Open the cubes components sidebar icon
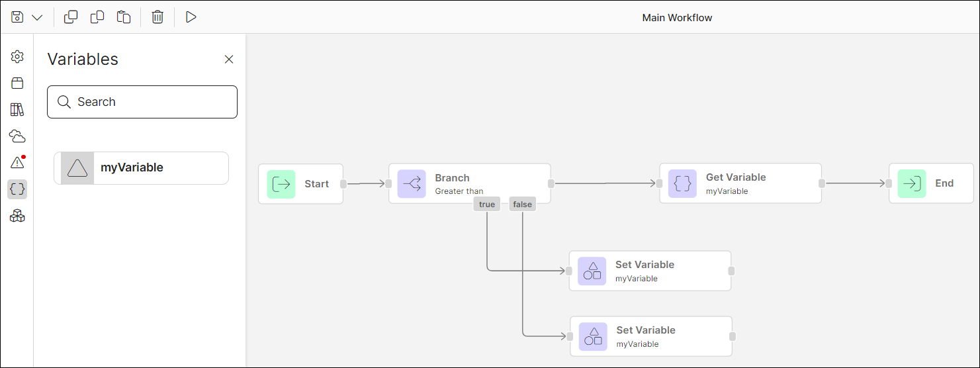Viewport: 980px width, 368px height. pyautogui.click(x=17, y=216)
